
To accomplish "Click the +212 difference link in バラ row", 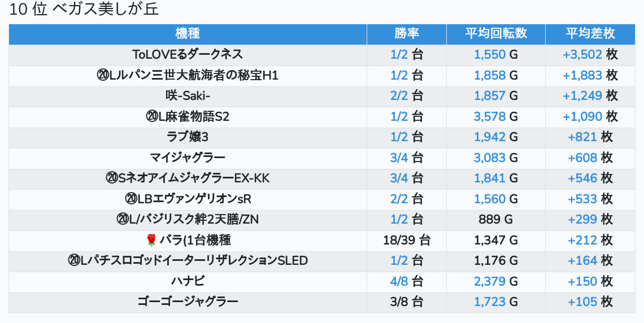I will click(582, 241).
